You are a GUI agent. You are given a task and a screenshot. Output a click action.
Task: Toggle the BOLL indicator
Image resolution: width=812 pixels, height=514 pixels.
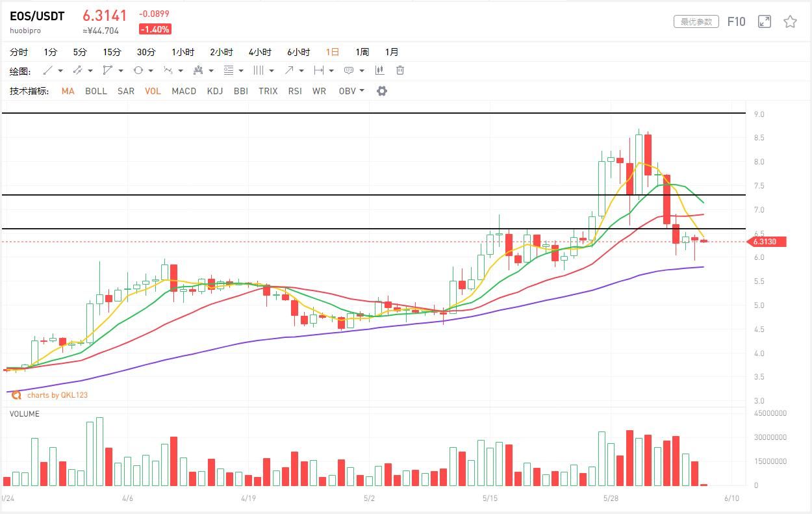pos(96,91)
